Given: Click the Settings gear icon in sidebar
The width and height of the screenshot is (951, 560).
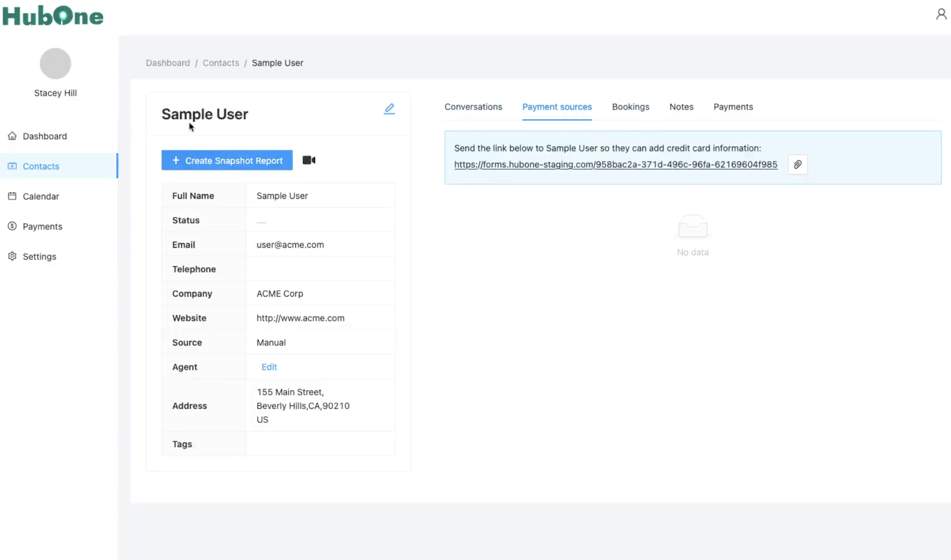Looking at the screenshot, I should click(x=12, y=256).
